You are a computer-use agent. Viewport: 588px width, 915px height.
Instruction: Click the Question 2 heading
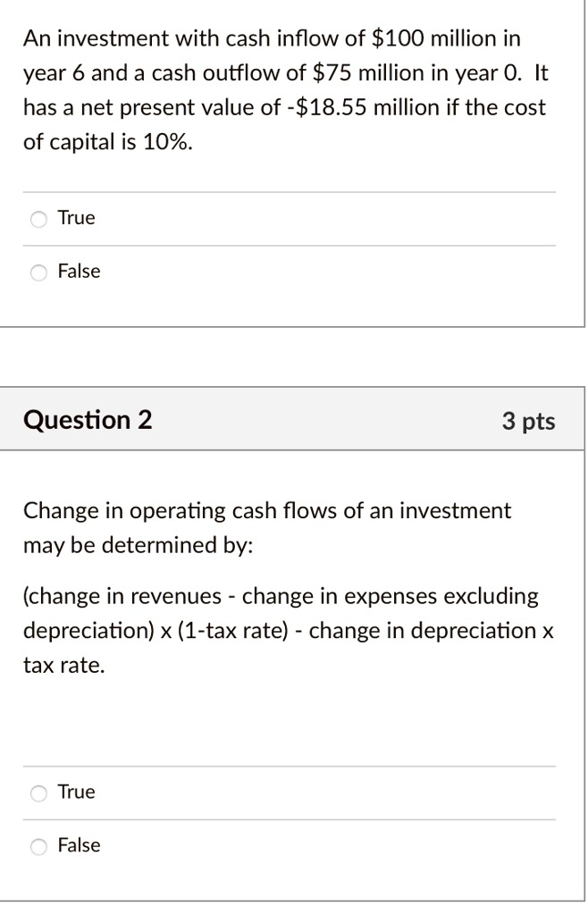pos(88,420)
